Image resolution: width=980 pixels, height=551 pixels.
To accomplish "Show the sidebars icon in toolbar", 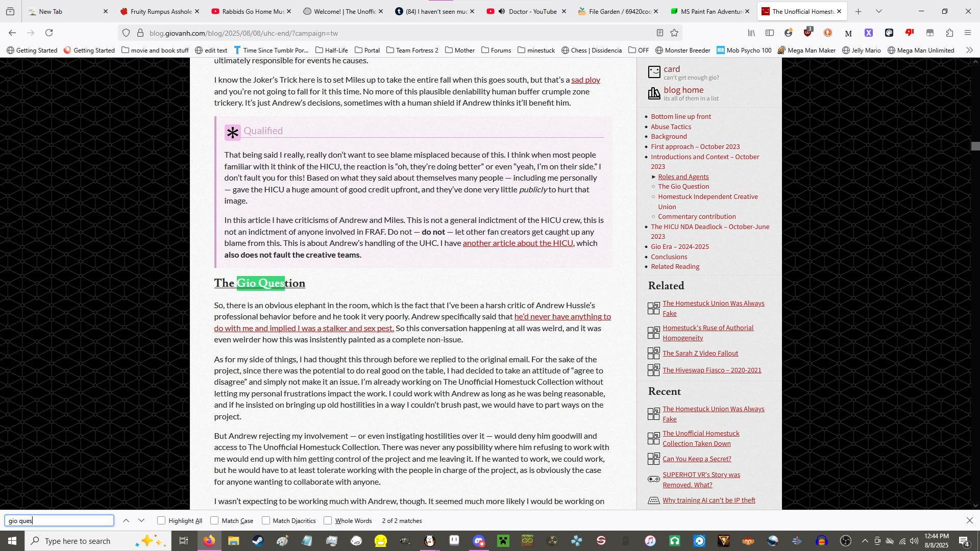I will [770, 33].
